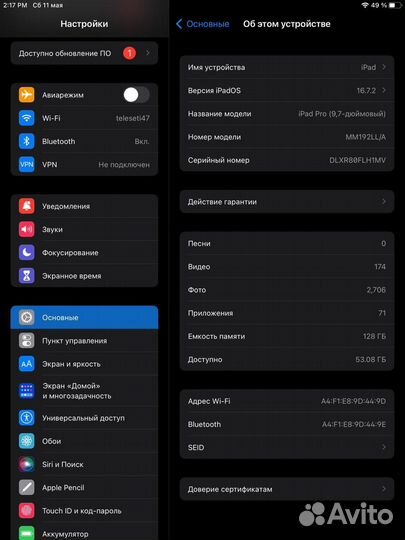The width and height of the screenshot is (405, 540).
Task: Open the chevron next to Версия iPadOS
Action: (x=384, y=90)
